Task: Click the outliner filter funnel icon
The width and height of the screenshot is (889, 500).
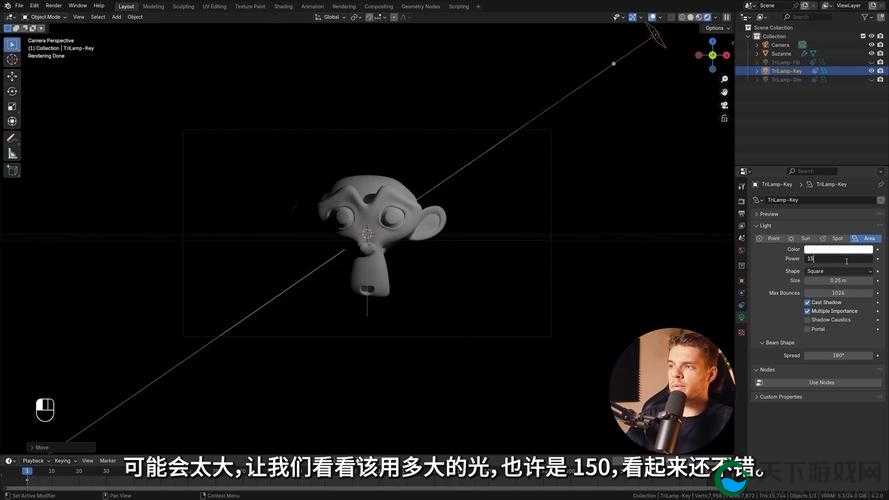Action: point(865,17)
